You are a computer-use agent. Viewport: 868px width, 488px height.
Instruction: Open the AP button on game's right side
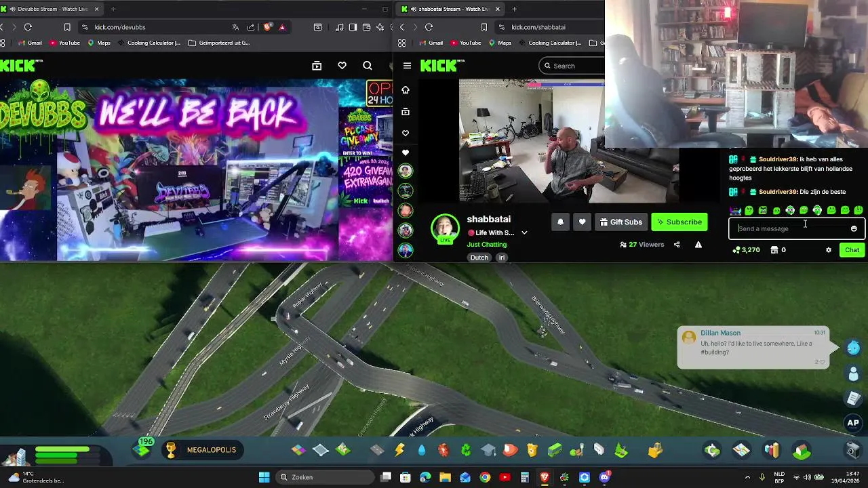coord(853,423)
